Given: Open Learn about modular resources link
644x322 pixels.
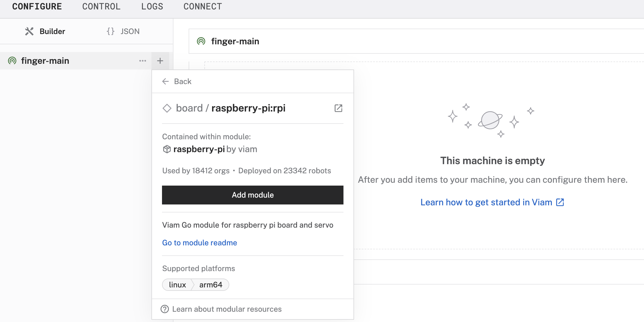Looking at the screenshot, I should pyautogui.click(x=227, y=309).
